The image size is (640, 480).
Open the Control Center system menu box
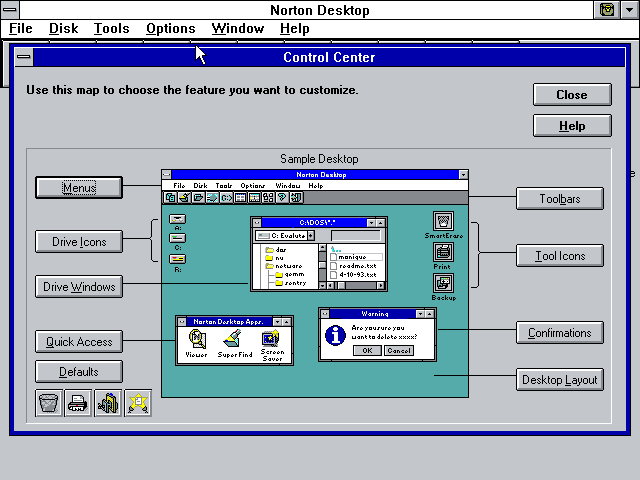(24, 57)
